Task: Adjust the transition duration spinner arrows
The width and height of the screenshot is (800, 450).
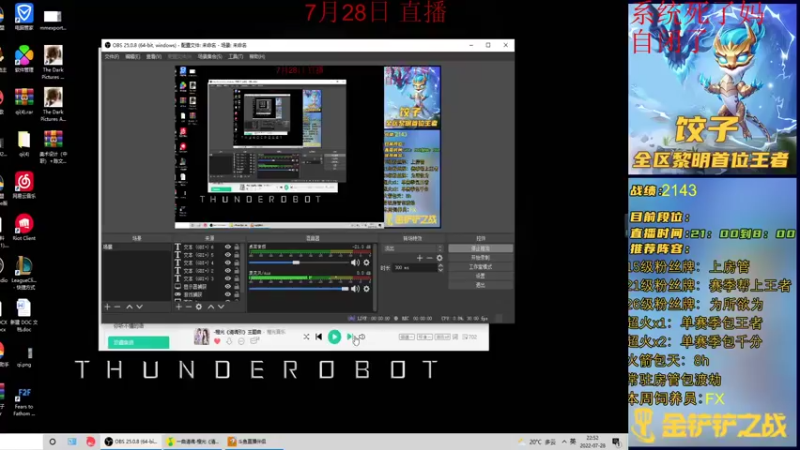Action: coord(440,267)
